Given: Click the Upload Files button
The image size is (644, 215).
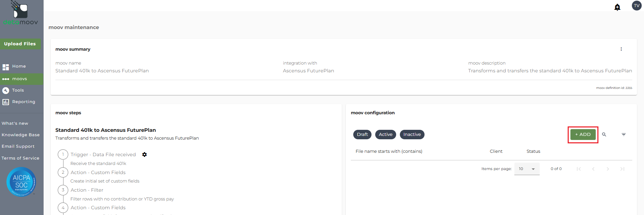Looking at the screenshot, I should coord(20,44).
